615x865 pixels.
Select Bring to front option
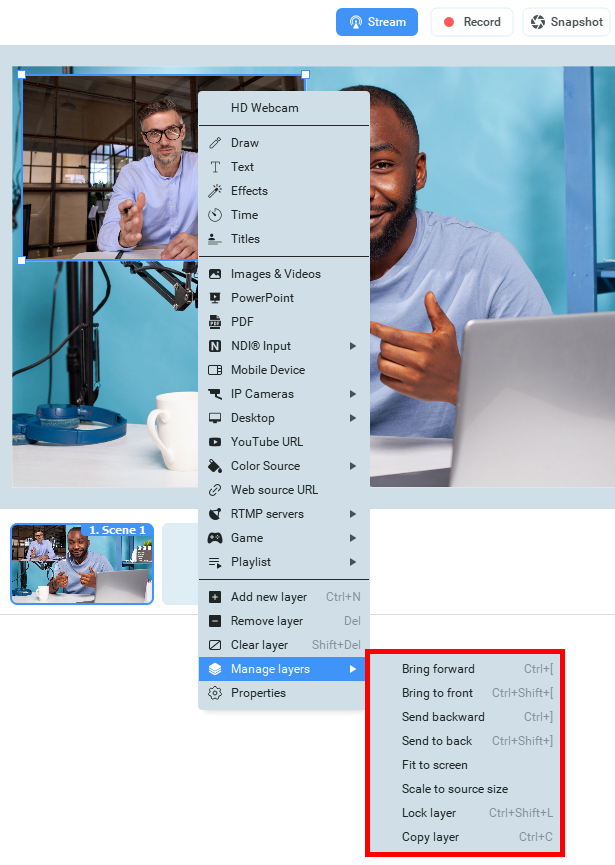[x=437, y=693]
